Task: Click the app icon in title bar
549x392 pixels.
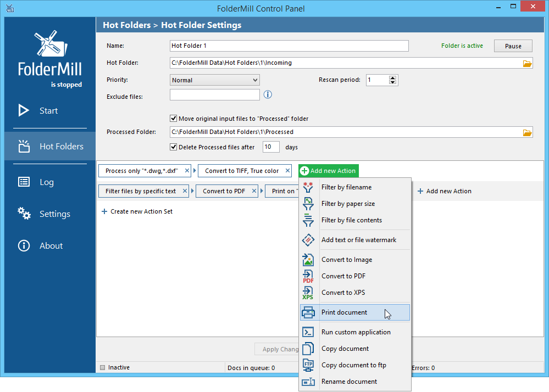Action: (10, 8)
